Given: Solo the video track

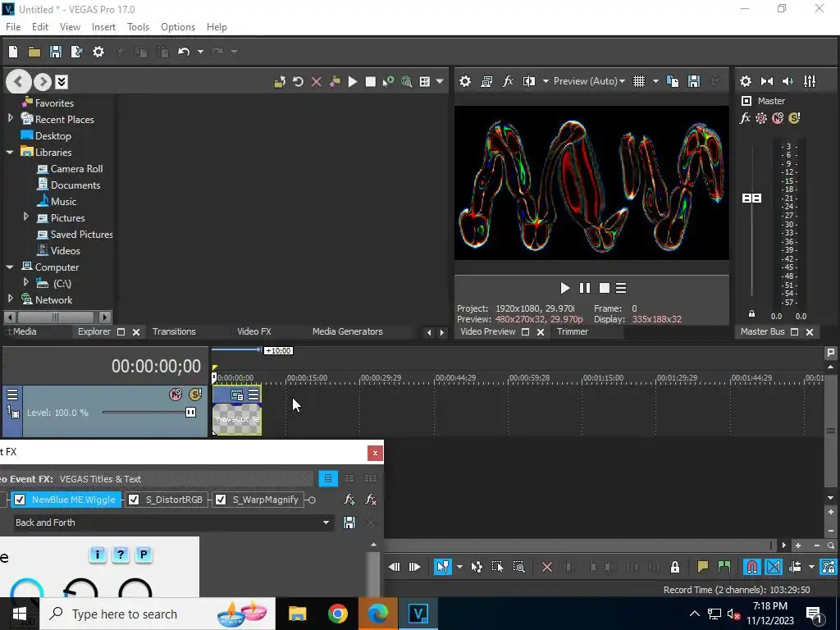Looking at the screenshot, I should [194, 395].
